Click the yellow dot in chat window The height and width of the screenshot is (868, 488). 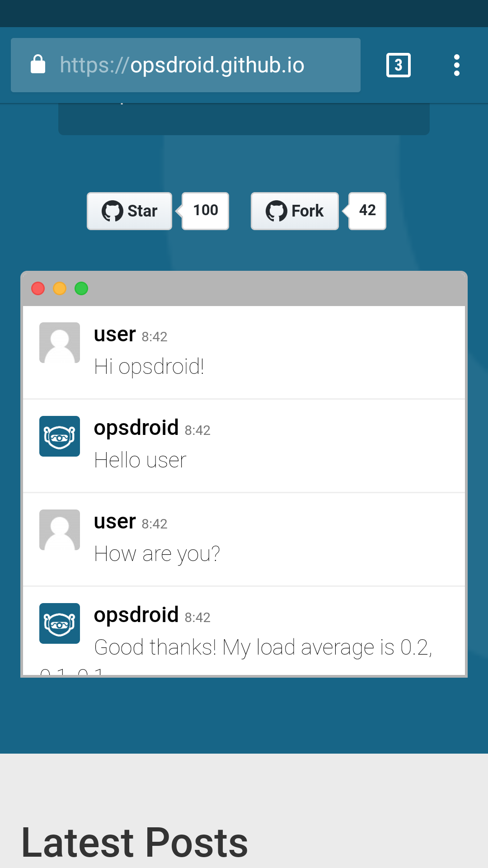tap(60, 288)
